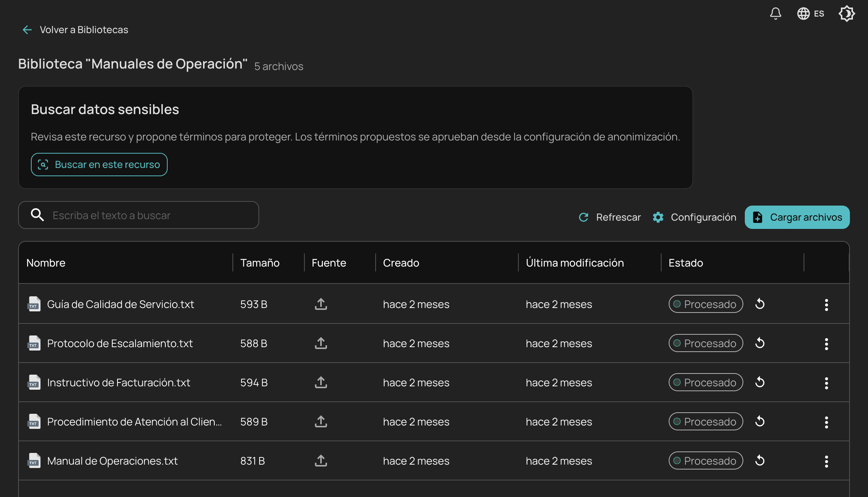868x497 pixels.
Task: Click Refrescar to reload file list
Action: point(610,217)
